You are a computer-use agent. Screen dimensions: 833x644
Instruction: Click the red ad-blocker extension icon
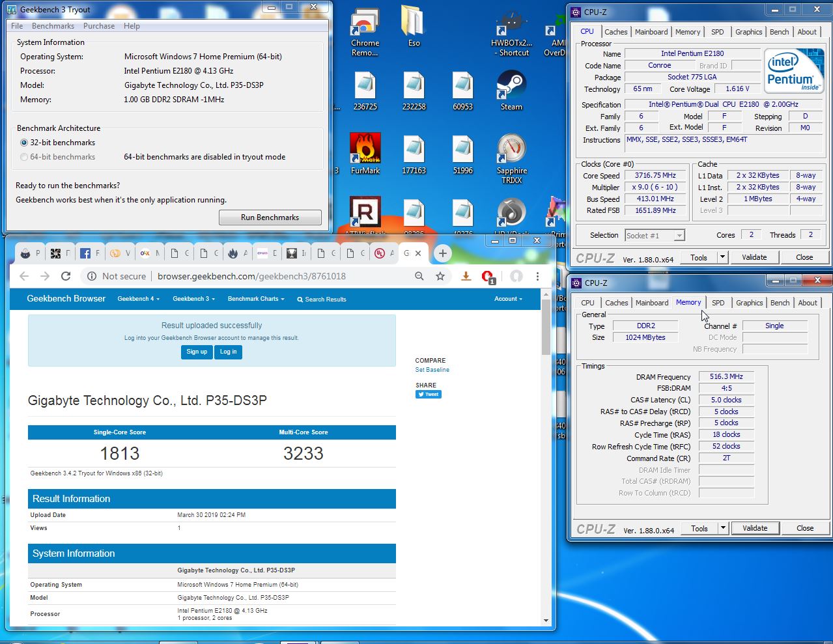pyautogui.click(x=487, y=277)
